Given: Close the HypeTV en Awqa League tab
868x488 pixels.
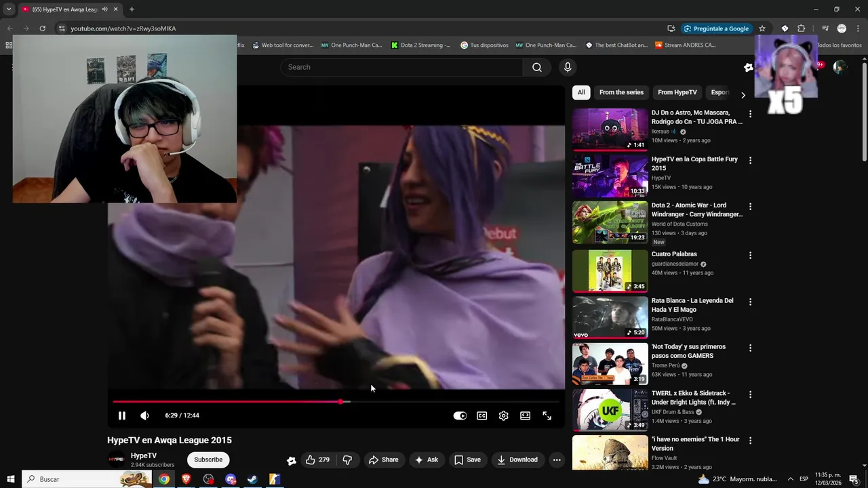Looking at the screenshot, I should click(115, 9).
